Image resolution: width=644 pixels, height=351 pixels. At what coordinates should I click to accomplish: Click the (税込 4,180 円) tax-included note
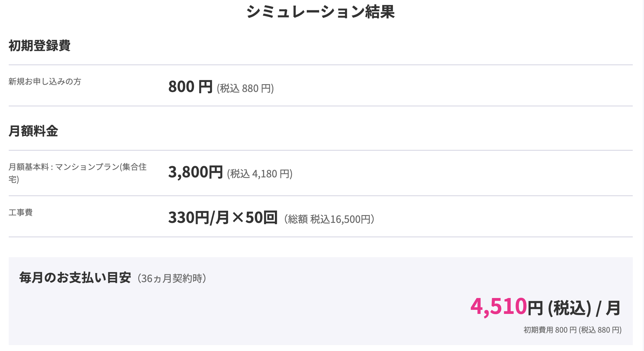260,174
